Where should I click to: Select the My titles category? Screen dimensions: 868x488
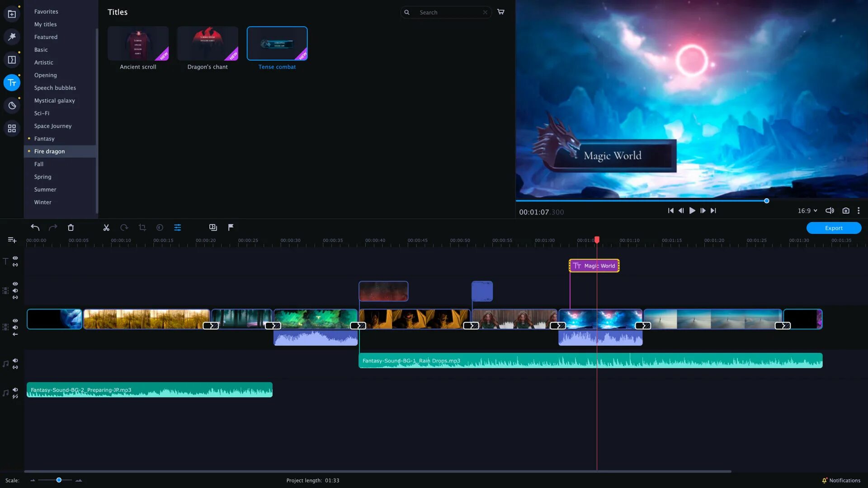click(45, 24)
